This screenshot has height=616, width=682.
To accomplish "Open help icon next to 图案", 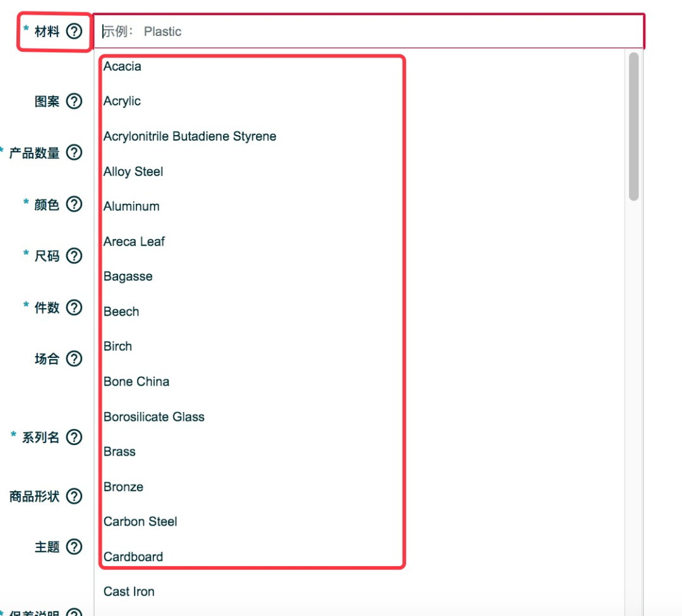I will [x=74, y=101].
